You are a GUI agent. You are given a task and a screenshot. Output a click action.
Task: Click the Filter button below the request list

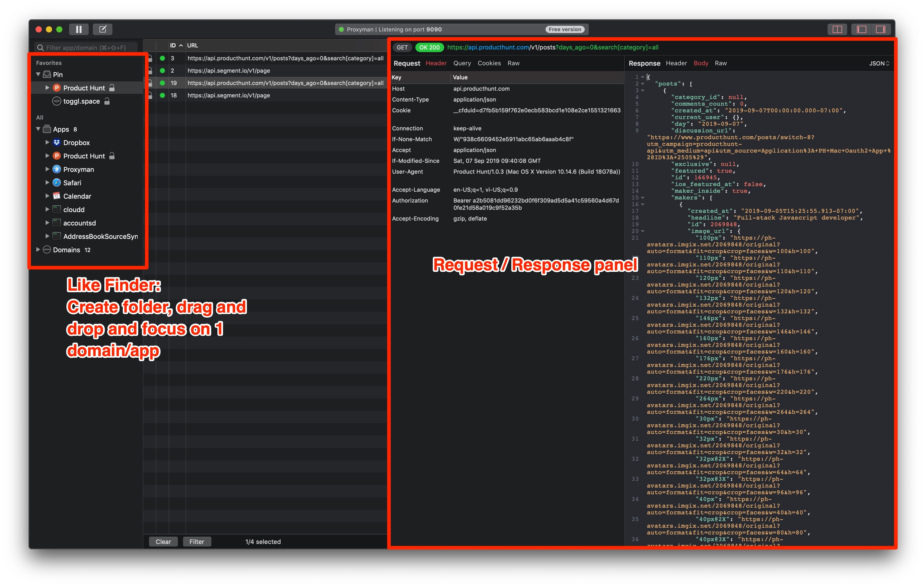tap(196, 541)
